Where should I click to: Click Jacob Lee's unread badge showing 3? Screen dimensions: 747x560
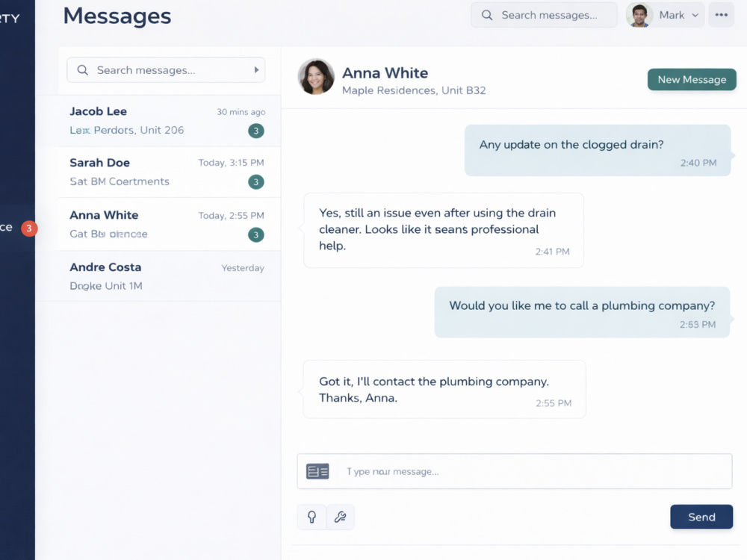(x=255, y=131)
